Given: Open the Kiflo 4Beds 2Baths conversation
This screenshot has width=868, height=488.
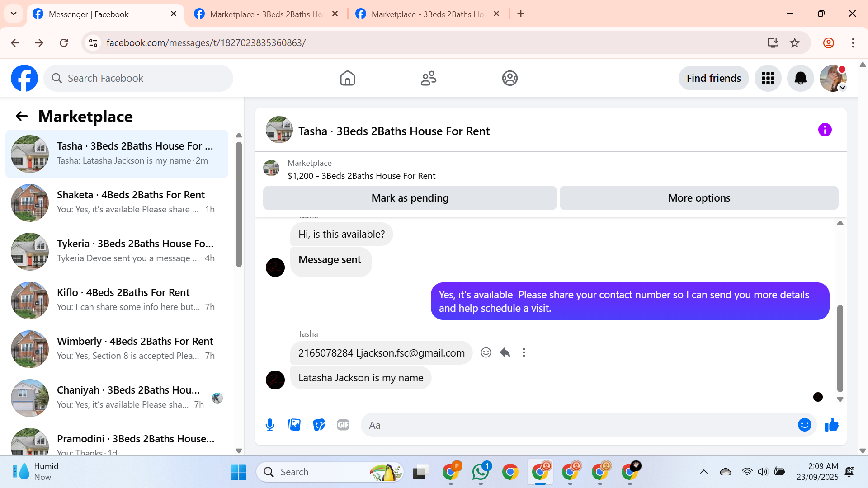Looking at the screenshot, I should pos(117,300).
